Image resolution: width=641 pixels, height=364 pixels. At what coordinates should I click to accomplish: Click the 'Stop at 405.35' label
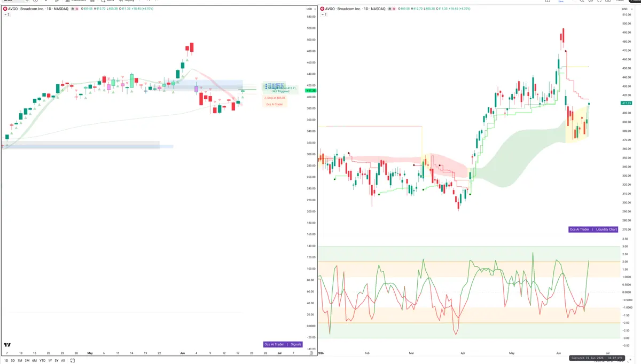275,98
